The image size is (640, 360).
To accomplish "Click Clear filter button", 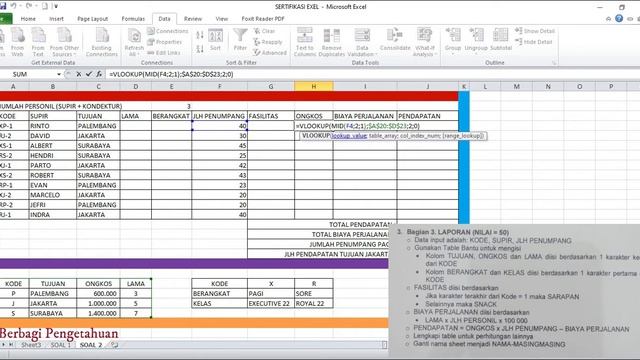I will click(264, 31).
